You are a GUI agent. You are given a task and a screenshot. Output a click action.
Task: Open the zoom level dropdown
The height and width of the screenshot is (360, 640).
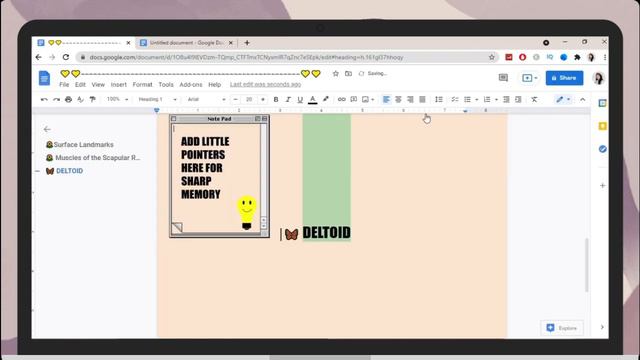pos(117,99)
